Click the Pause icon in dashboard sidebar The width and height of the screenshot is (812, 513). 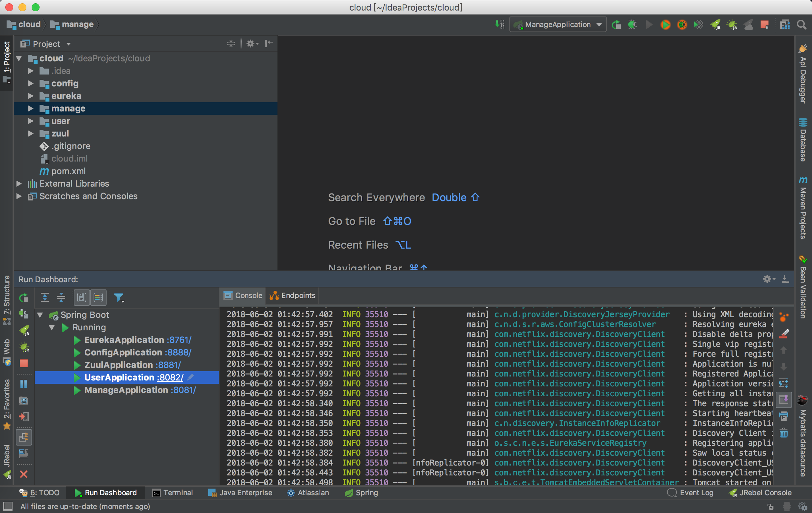24,384
